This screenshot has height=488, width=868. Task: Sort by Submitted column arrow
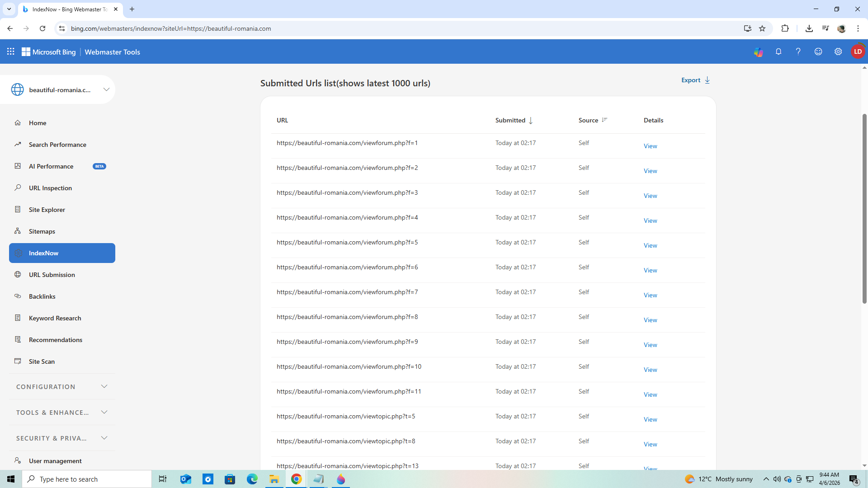click(531, 121)
